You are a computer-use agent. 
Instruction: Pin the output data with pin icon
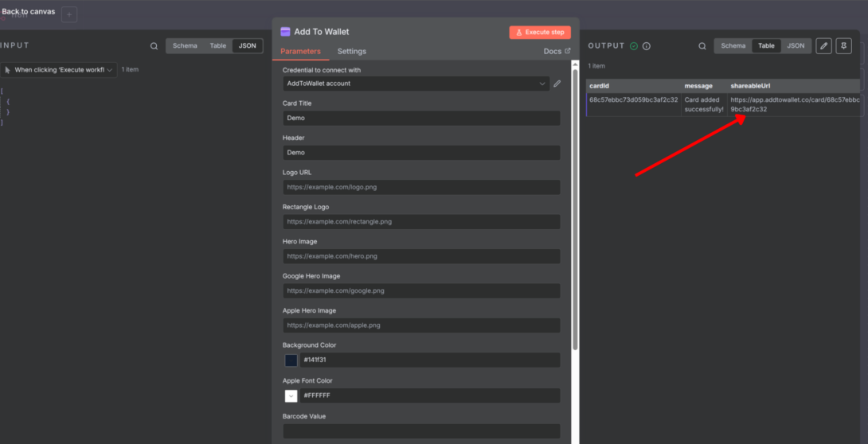[843, 46]
